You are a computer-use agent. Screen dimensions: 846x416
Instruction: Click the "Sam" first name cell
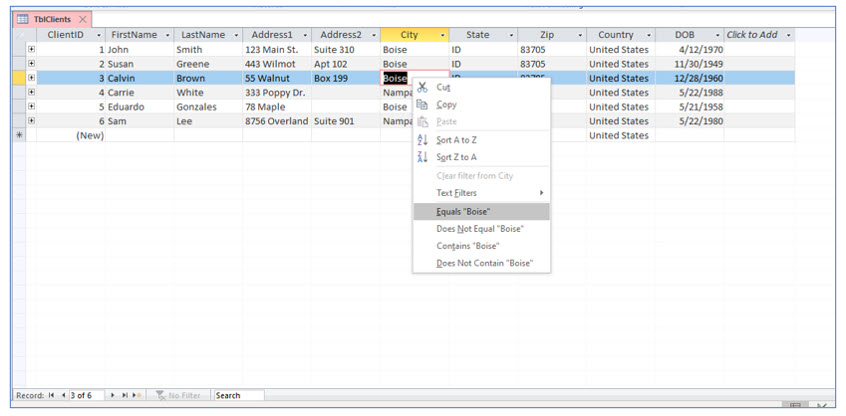[x=139, y=121]
